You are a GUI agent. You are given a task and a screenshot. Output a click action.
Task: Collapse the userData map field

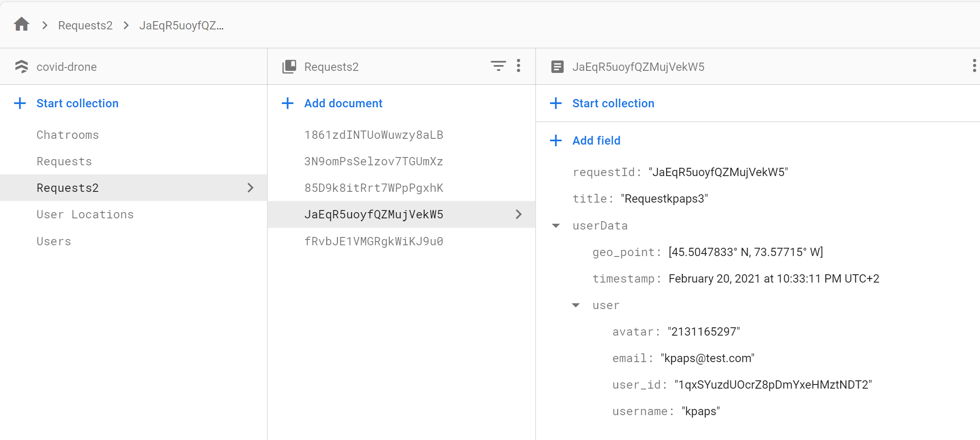pyautogui.click(x=556, y=226)
